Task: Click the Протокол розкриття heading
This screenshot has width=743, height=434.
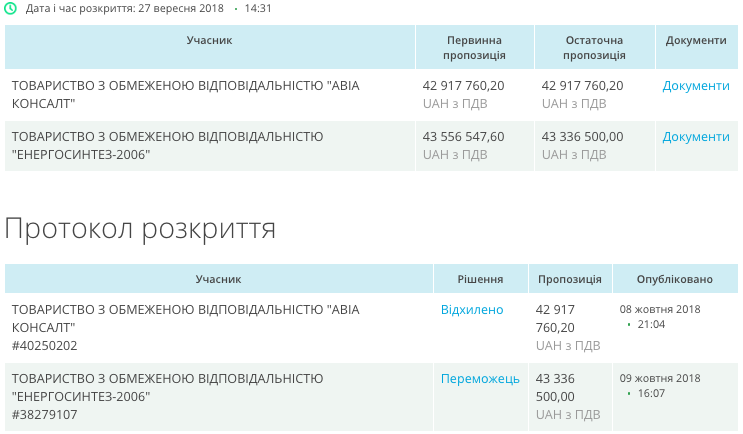Action: (x=140, y=229)
